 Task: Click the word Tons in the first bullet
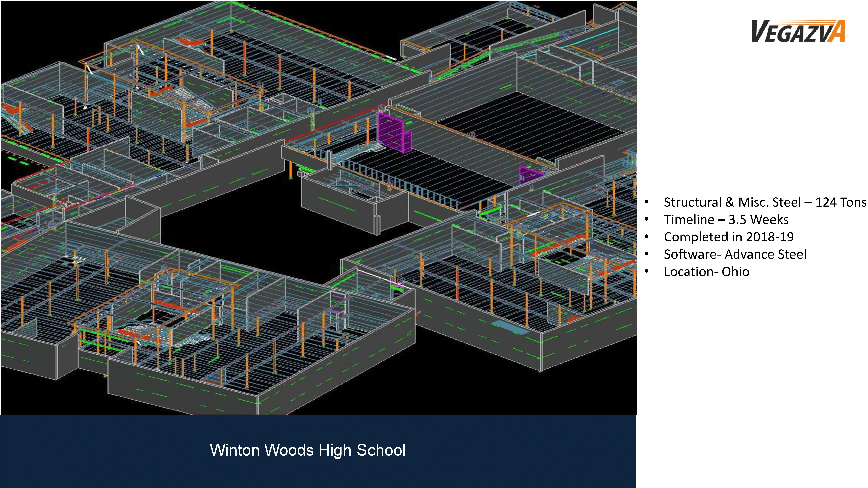tap(854, 202)
